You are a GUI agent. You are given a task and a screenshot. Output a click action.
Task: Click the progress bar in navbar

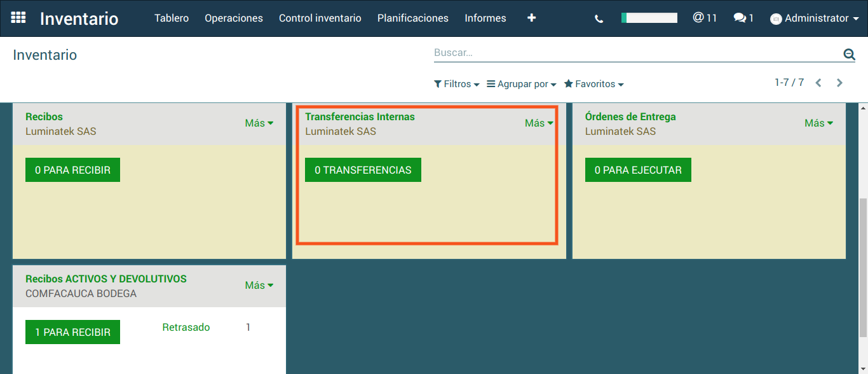pyautogui.click(x=649, y=18)
